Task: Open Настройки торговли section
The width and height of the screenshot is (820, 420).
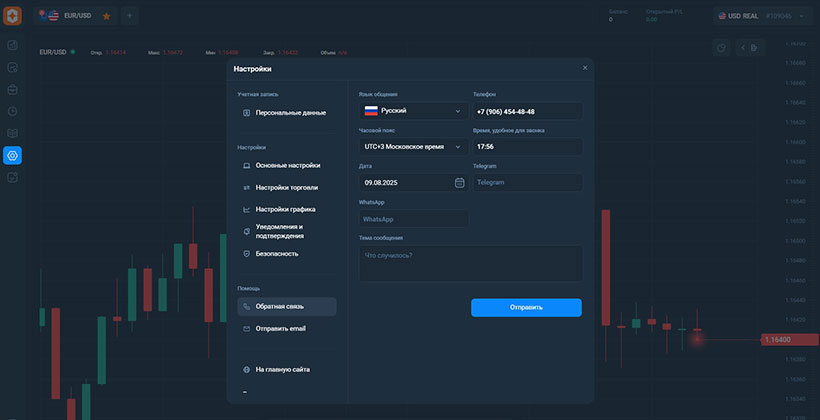Action: click(287, 187)
